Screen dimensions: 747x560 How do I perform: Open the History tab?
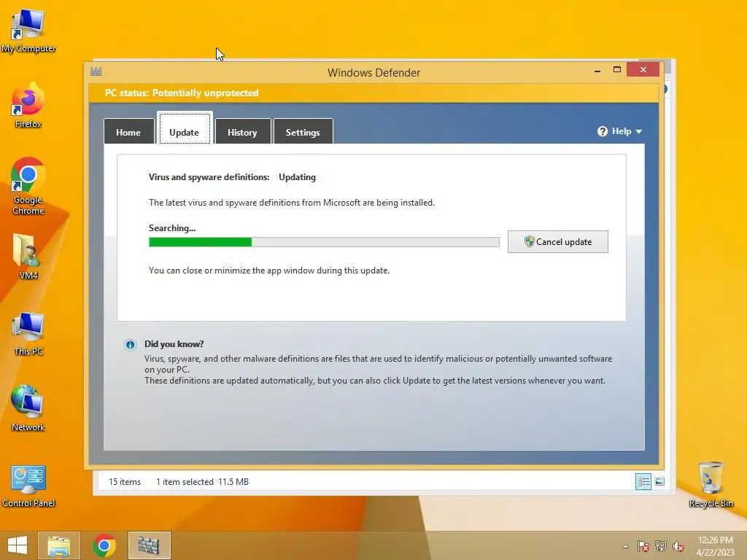tap(243, 132)
